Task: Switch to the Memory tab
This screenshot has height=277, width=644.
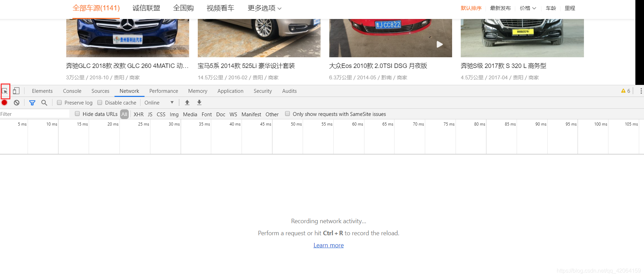Action: point(198,91)
